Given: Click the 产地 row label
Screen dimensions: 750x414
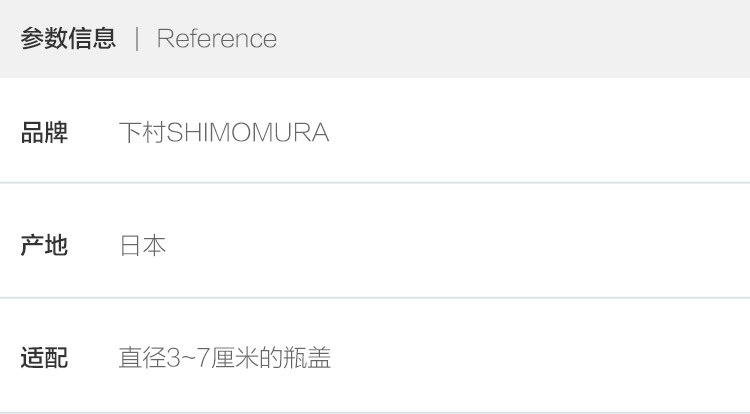Looking at the screenshot, I should pos(44,245).
